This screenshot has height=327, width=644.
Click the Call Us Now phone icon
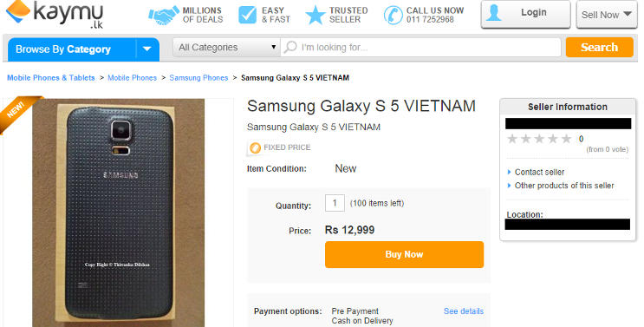point(393,16)
